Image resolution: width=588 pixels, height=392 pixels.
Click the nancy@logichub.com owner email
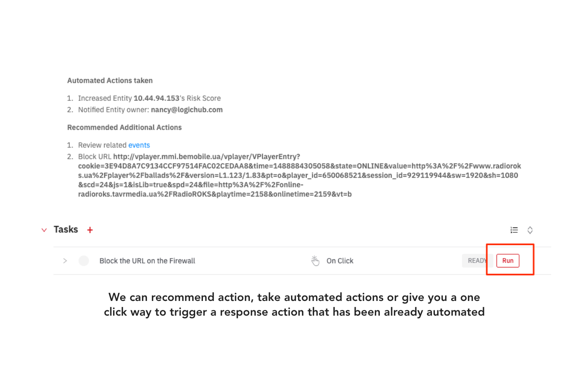(x=187, y=109)
